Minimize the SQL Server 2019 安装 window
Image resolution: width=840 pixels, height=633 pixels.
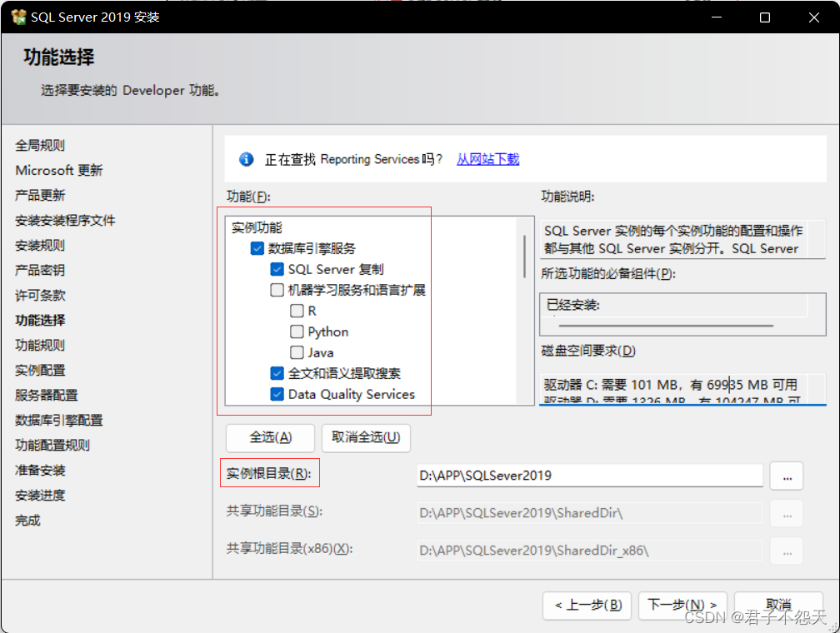(x=717, y=17)
